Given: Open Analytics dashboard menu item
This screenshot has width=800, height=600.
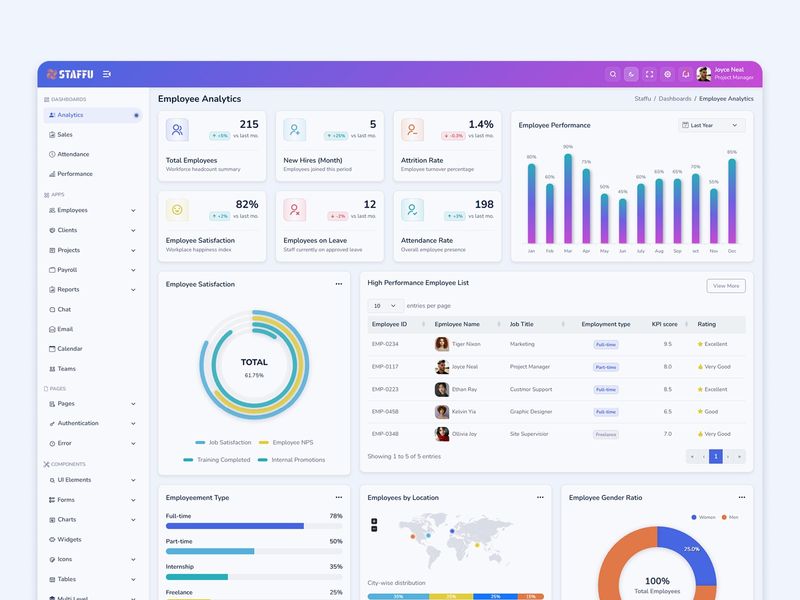Looking at the screenshot, I should coord(92,115).
